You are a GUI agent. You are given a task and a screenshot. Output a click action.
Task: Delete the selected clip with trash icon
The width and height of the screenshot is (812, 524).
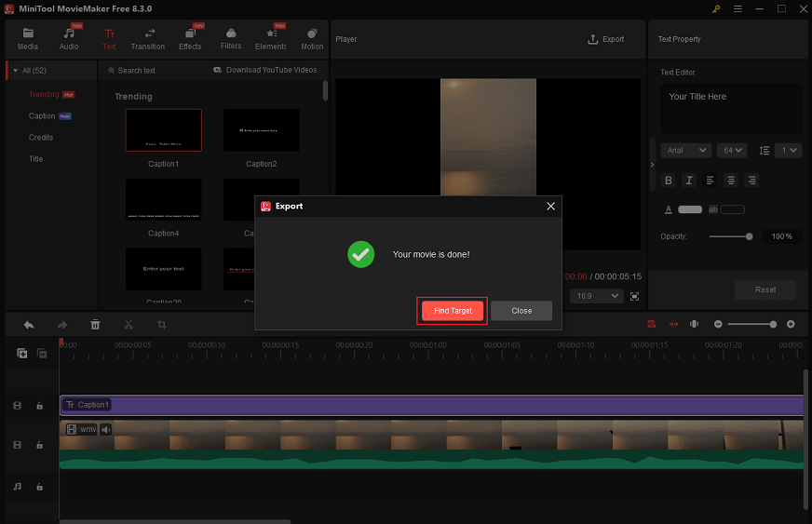(x=95, y=325)
